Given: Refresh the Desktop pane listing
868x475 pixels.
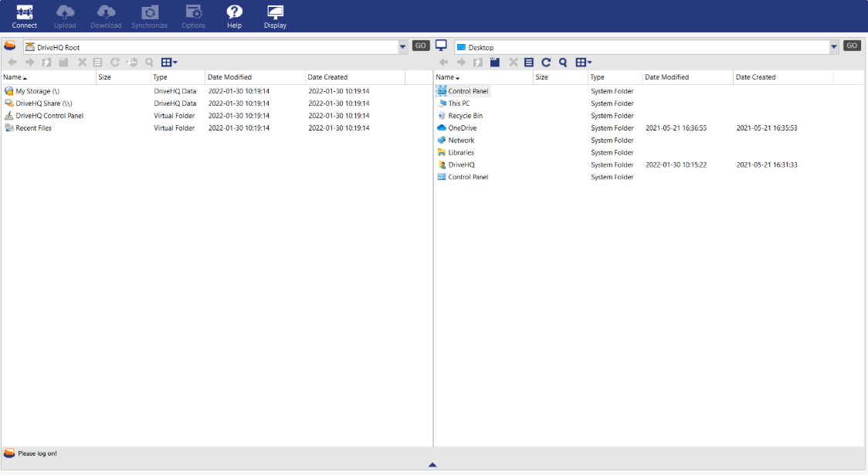Looking at the screenshot, I should pyautogui.click(x=546, y=63).
